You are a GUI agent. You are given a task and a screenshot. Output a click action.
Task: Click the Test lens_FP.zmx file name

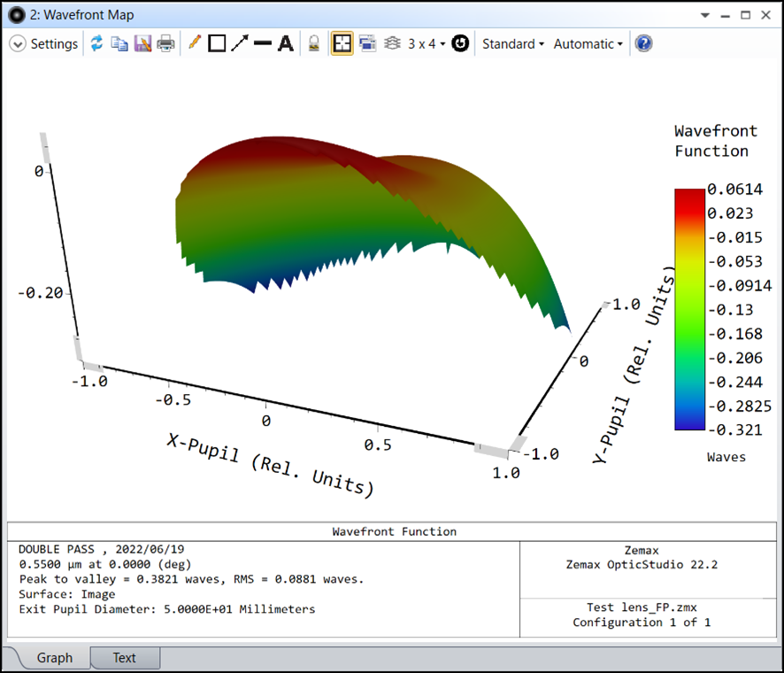pyautogui.click(x=642, y=607)
